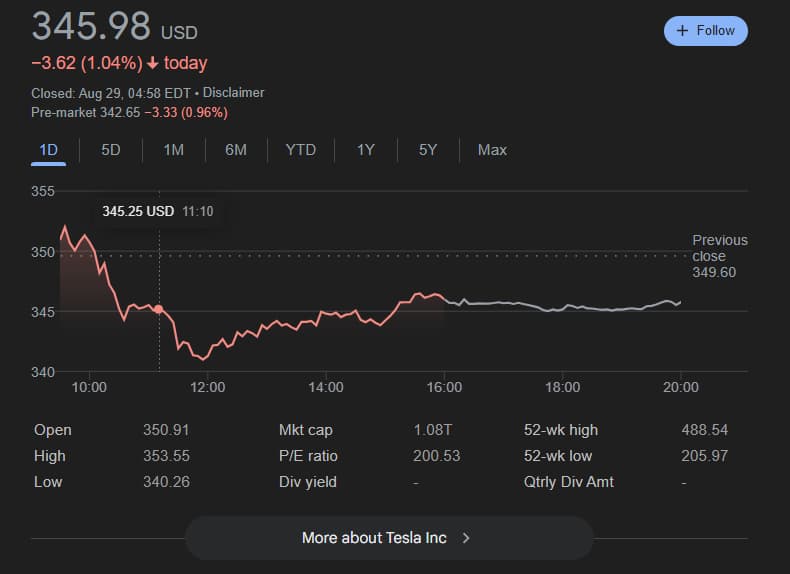Click the 52-wk high label
The height and width of the screenshot is (574, 790).
click(561, 430)
